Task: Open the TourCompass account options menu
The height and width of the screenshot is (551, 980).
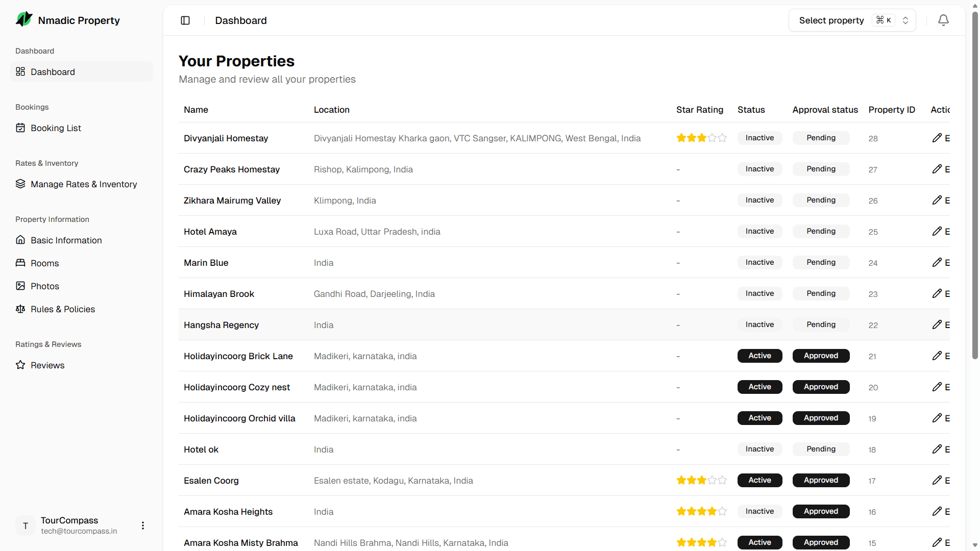Action: [143, 525]
